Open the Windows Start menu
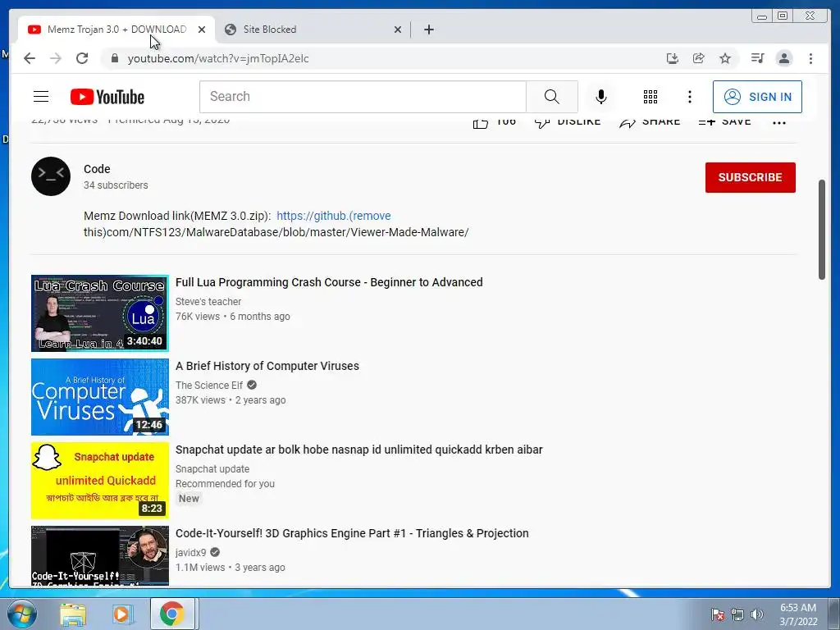The image size is (840, 630). coord(22,614)
